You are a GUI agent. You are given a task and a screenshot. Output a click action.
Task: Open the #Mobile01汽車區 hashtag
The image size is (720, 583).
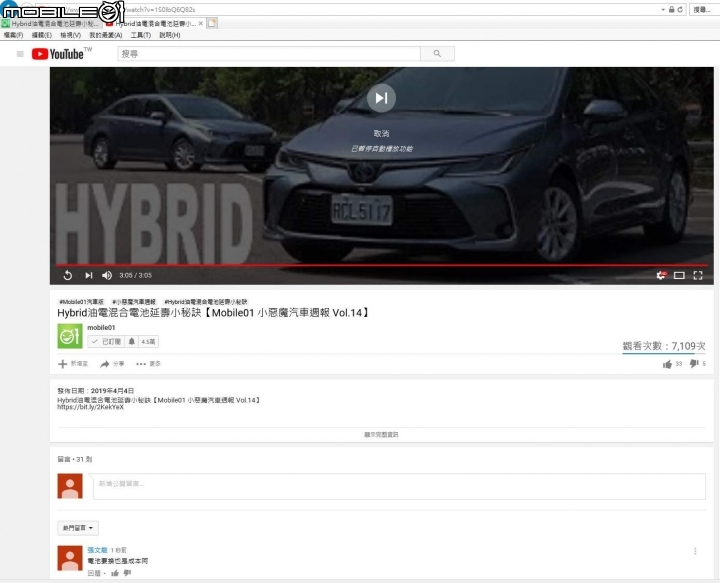[x=81, y=302]
